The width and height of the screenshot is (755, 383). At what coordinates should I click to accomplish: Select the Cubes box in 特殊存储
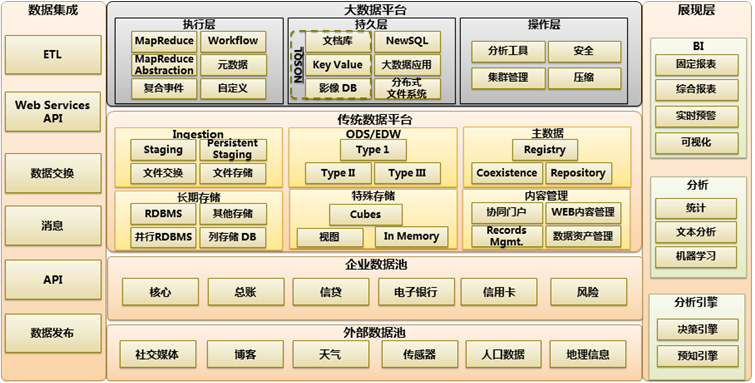click(x=365, y=214)
